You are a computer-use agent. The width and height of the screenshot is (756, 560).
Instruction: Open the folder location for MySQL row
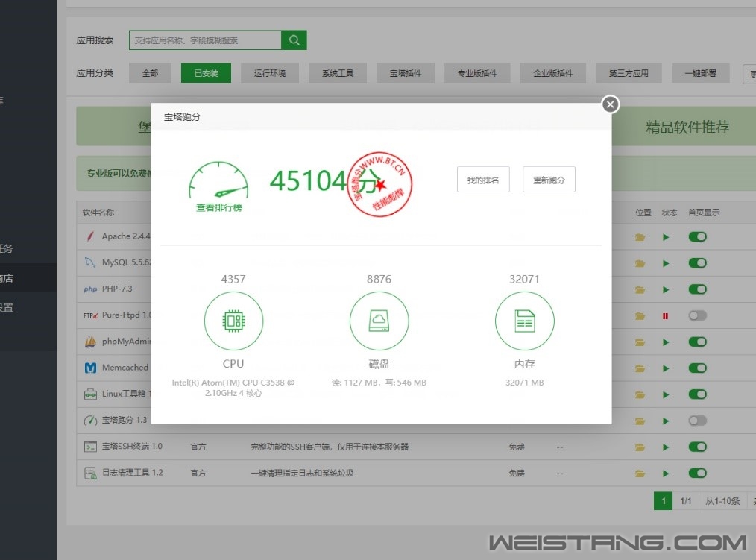point(640,263)
